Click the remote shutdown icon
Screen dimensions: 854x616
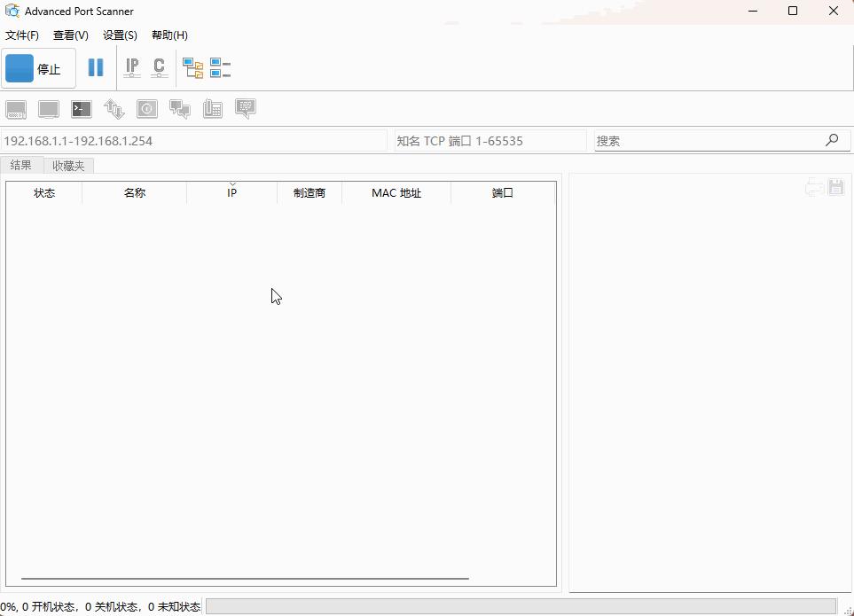(x=146, y=108)
